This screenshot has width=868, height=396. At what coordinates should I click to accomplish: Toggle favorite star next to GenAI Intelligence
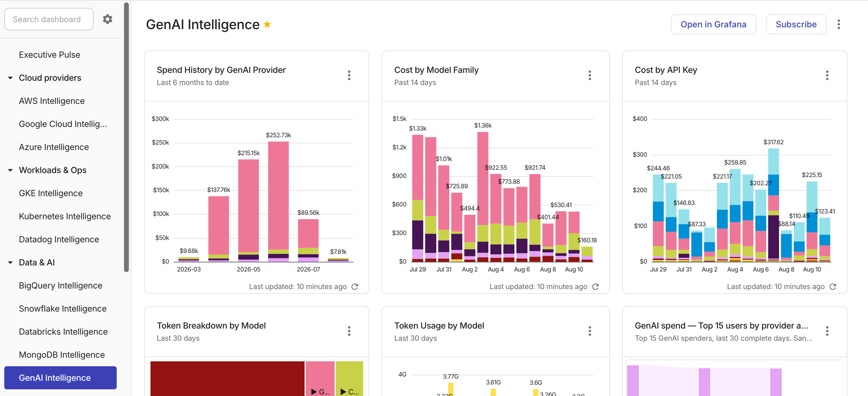[267, 24]
